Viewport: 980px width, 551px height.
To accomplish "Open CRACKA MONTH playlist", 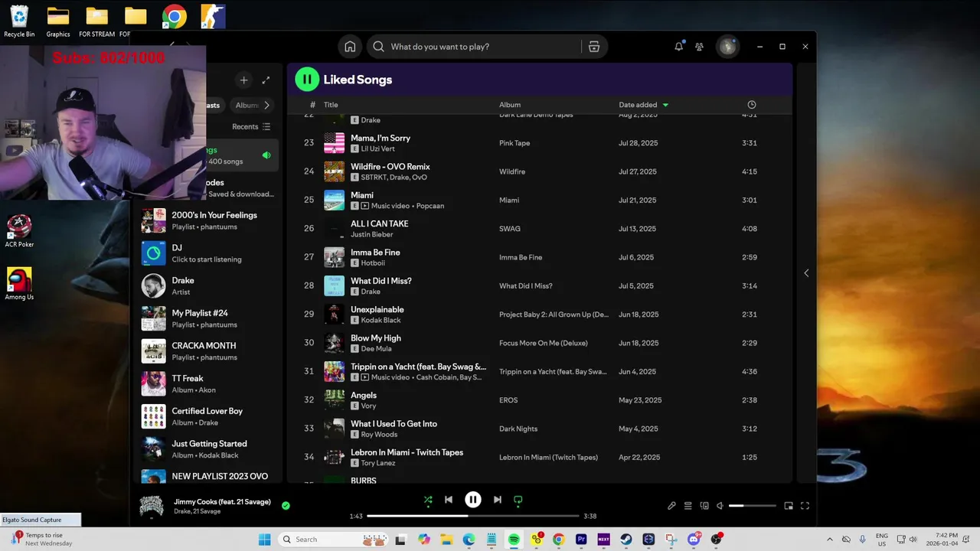I will click(207, 351).
